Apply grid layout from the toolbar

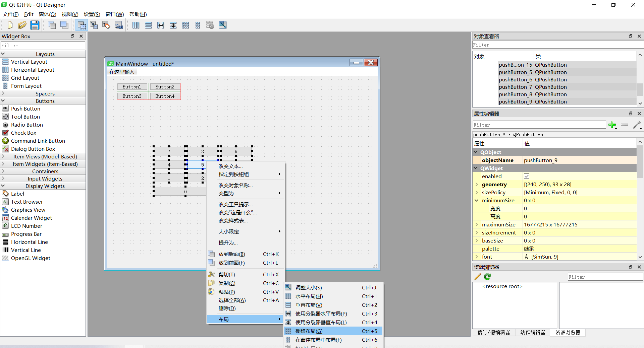coord(185,25)
